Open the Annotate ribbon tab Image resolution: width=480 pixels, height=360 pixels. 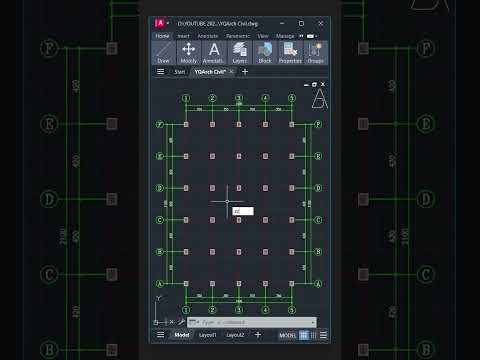coord(208,36)
